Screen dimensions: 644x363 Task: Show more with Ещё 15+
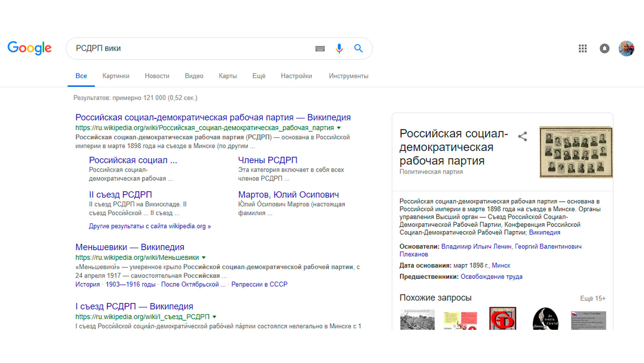593,298
